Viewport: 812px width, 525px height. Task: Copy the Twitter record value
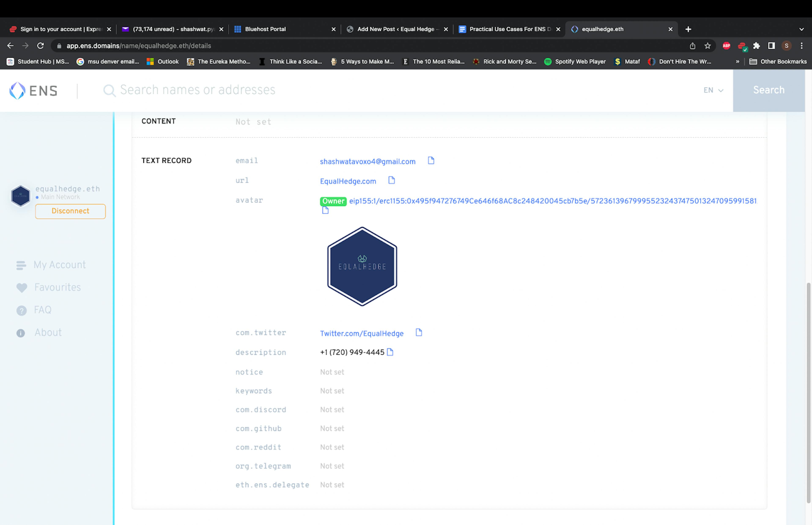[x=418, y=332]
